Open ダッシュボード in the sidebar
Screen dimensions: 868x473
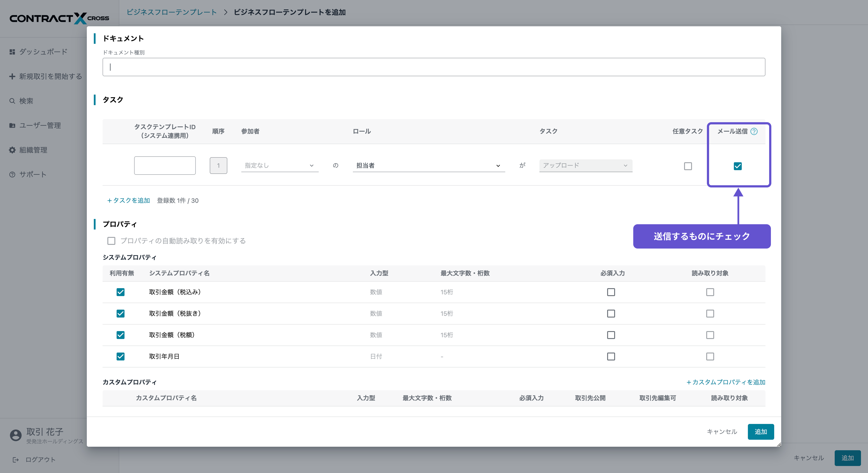(43, 51)
